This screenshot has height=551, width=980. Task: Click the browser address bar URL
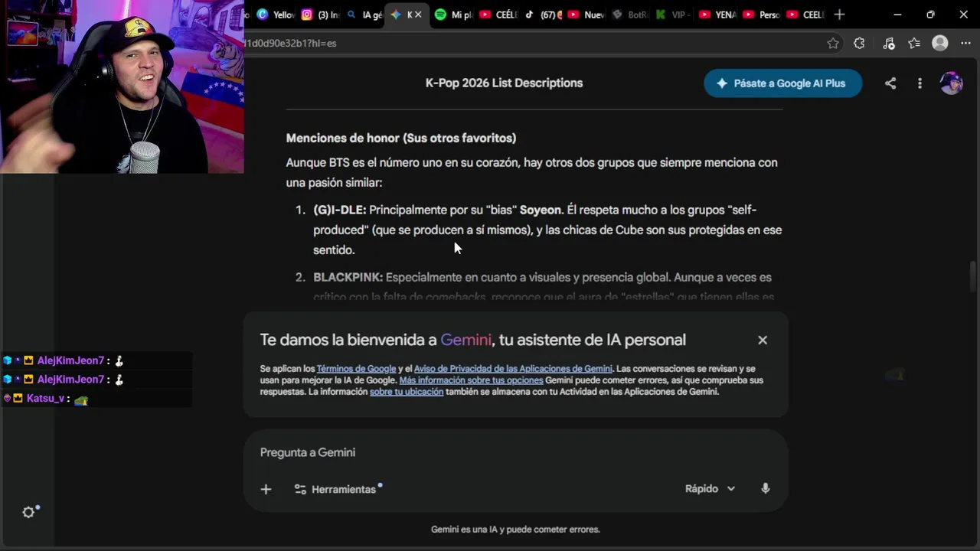coord(291,44)
